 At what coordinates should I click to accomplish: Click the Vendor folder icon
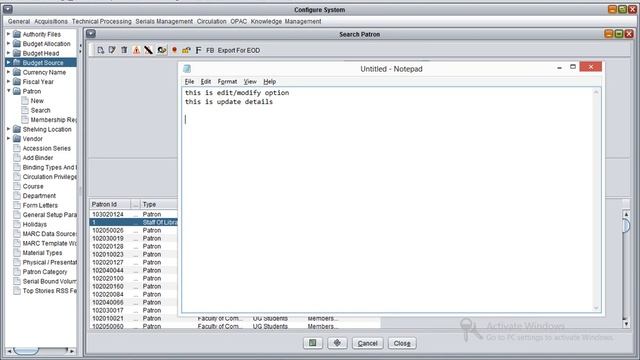click(x=17, y=138)
